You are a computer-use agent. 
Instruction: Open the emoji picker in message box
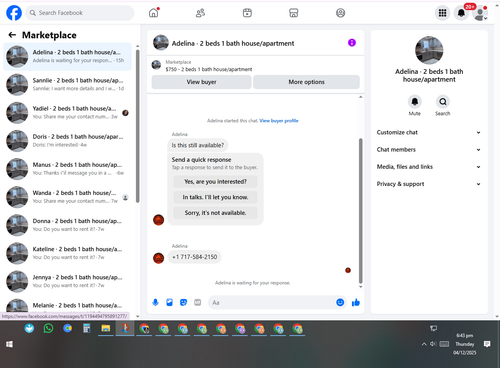coord(340,302)
